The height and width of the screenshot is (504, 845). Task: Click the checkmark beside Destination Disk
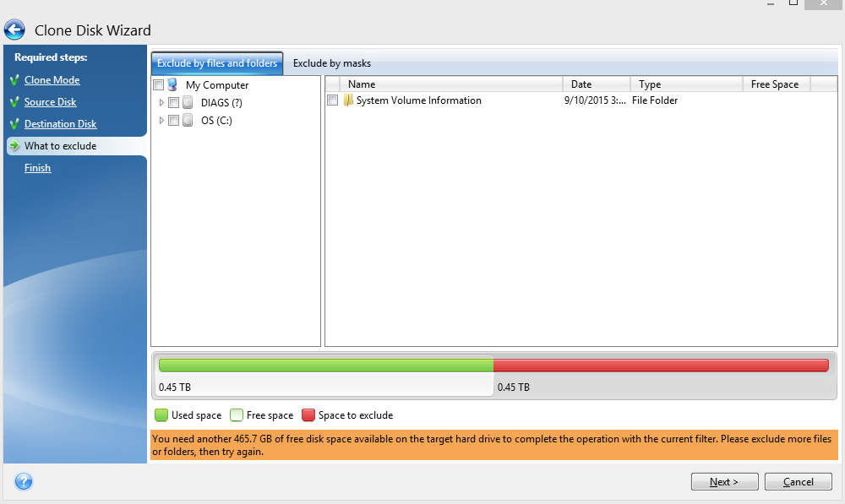(14, 124)
